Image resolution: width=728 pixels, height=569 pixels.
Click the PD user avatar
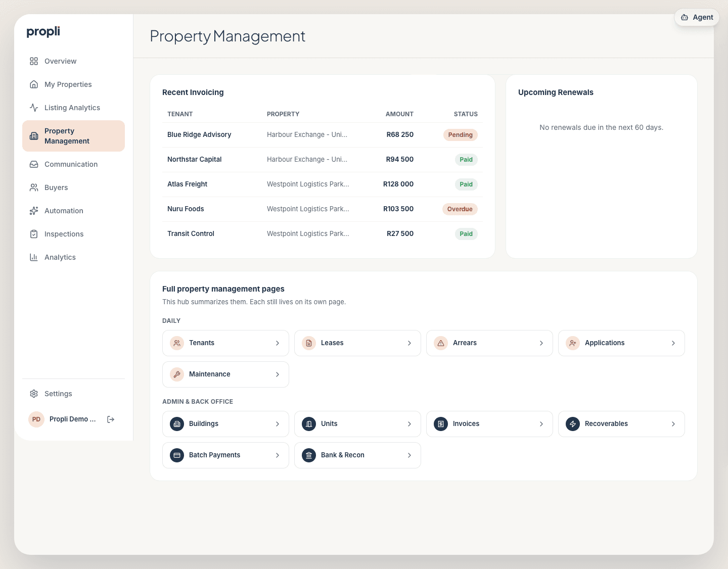36,419
